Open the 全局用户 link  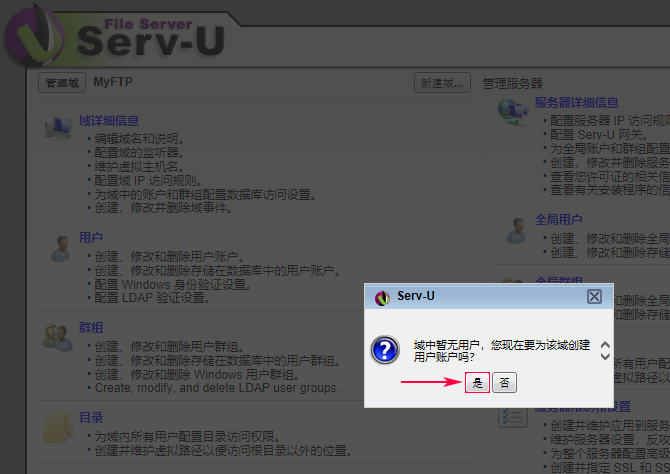click(x=558, y=220)
